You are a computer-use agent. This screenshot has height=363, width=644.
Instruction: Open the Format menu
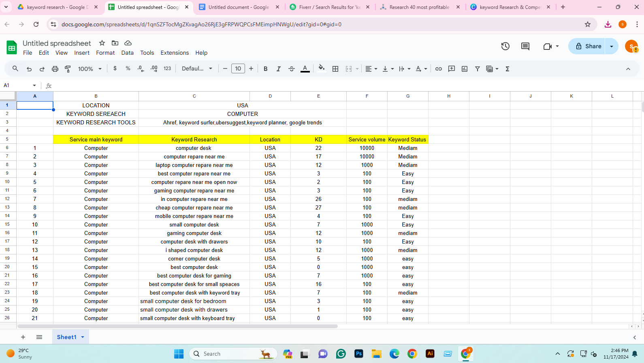click(105, 53)
